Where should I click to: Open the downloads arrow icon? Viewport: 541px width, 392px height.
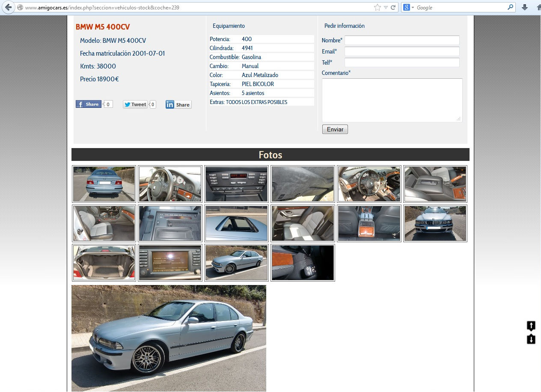point(524,7)
